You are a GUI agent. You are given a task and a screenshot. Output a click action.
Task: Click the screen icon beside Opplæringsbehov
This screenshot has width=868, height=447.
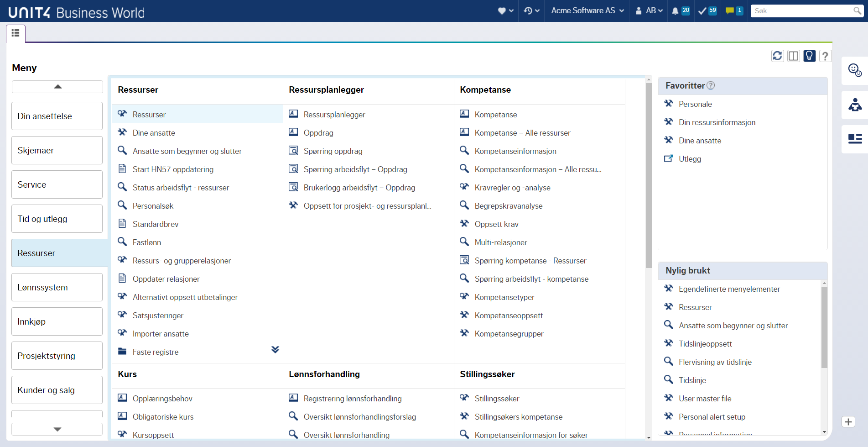pyautogui.click(x=122, y=398)
